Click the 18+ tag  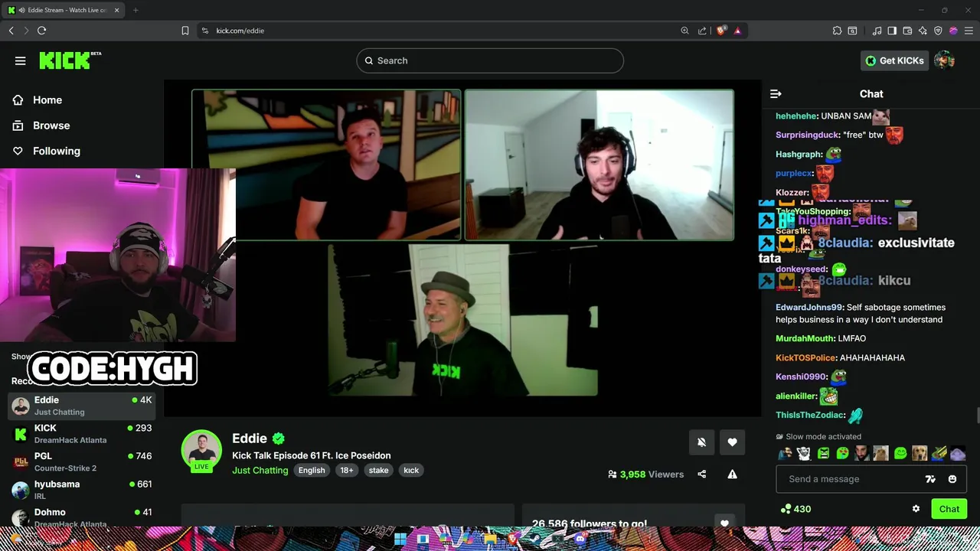click(x=347, y=471)
